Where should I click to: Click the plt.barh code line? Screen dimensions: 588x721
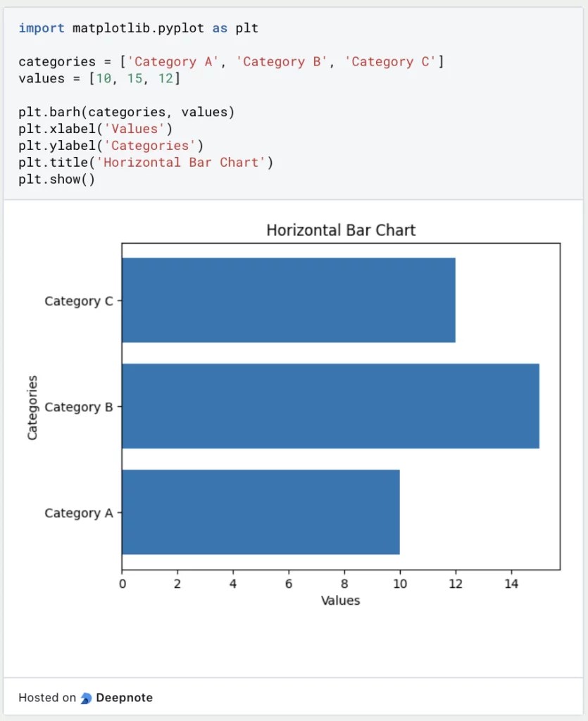tap(127, 112)
